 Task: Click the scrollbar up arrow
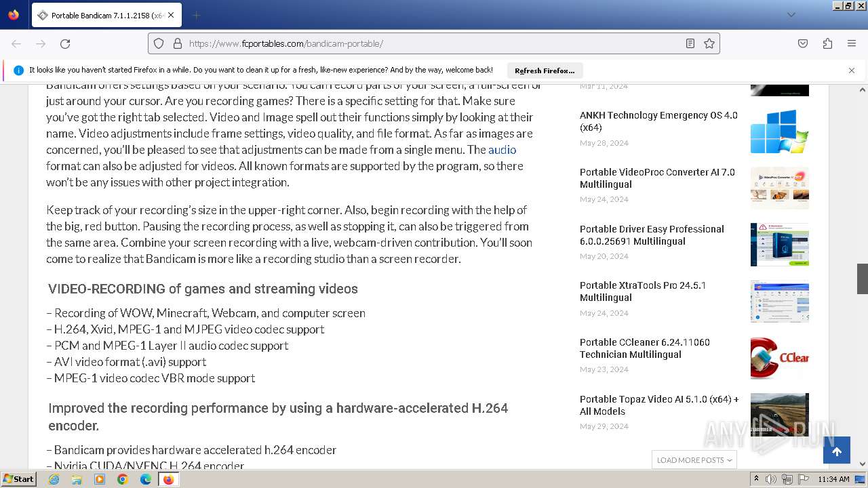pos(863,90)
